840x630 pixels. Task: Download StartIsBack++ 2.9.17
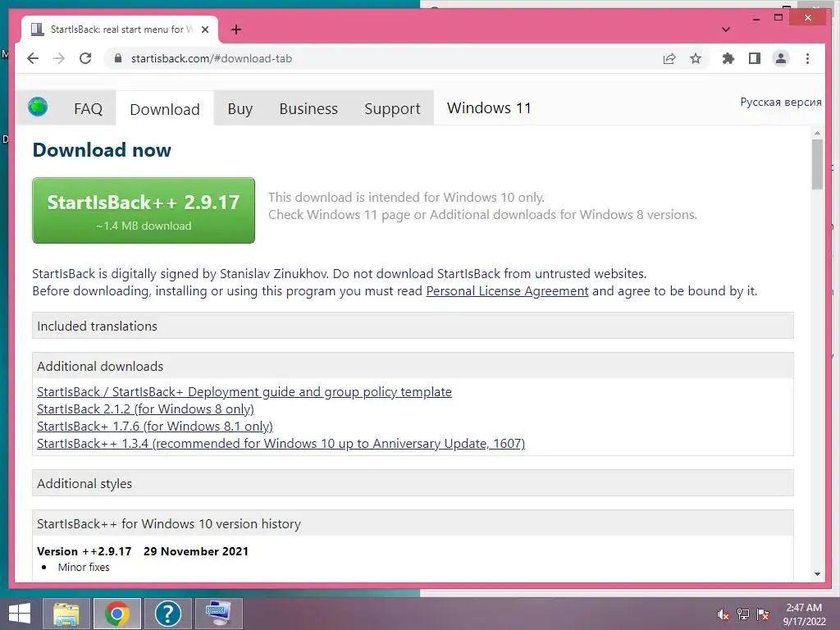tap(144, 211)
